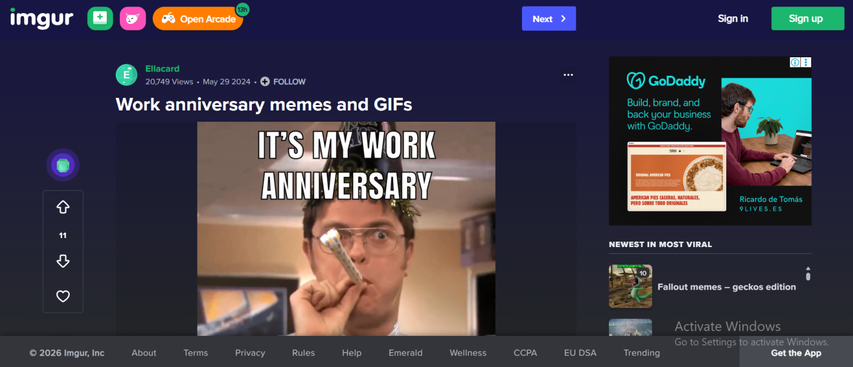
Task: Click Sign in
Action: 732,18
